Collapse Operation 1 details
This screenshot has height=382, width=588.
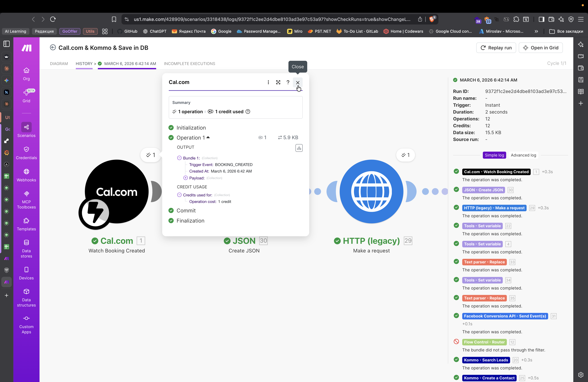[208, 137]
